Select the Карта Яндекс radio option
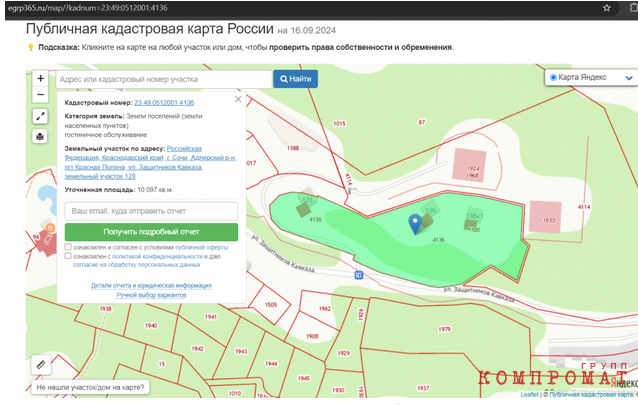 click(553, 77)
